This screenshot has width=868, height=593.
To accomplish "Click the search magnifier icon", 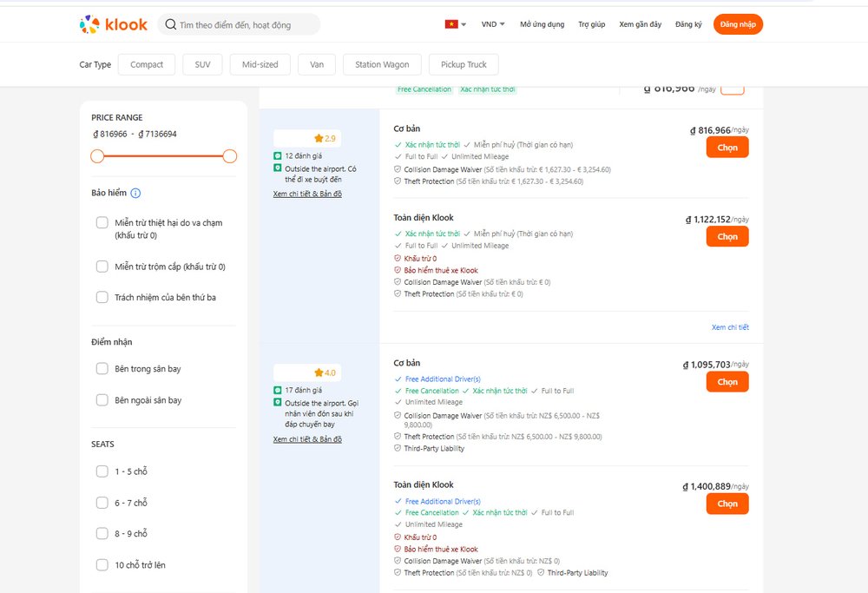I will tap(171, 25).
